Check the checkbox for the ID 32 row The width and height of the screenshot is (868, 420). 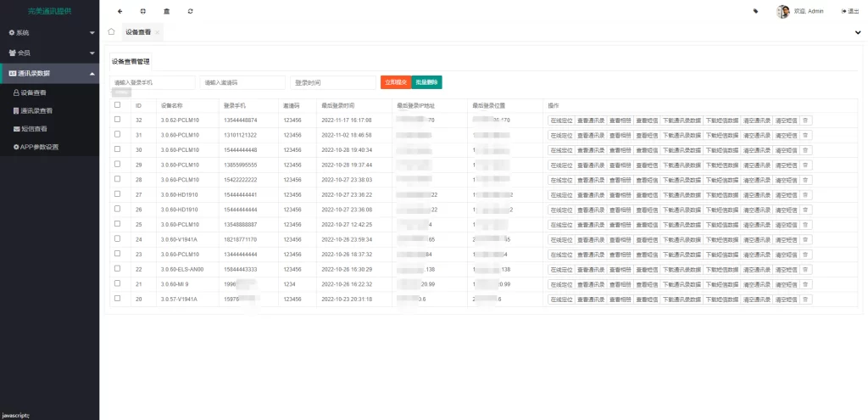(x=118, y=120)
